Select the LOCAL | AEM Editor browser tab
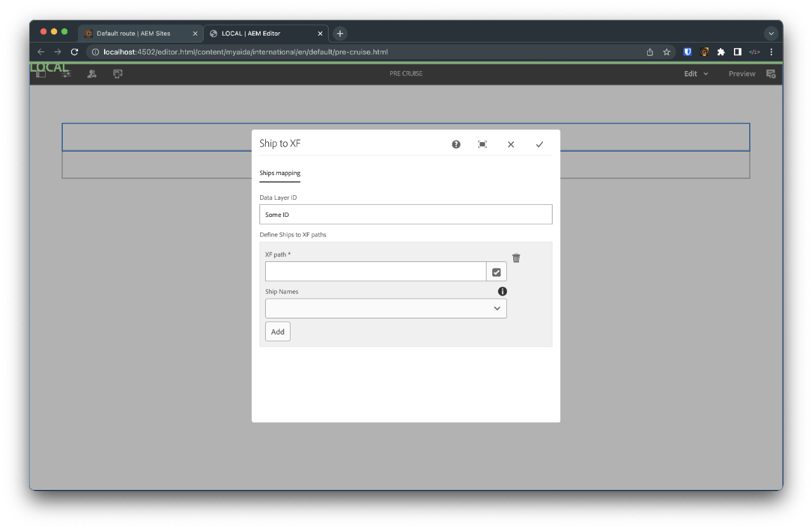812x529 pixels. [260, 33]
